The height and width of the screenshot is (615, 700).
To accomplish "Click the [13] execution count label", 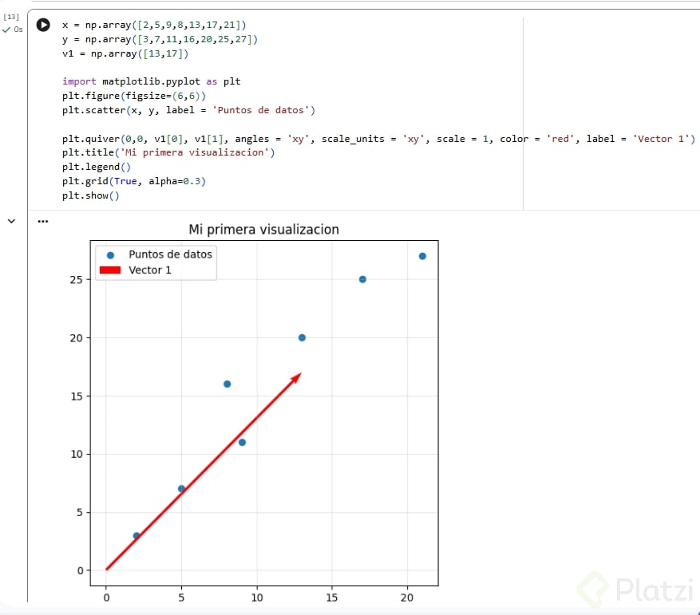I will [11, 17].
